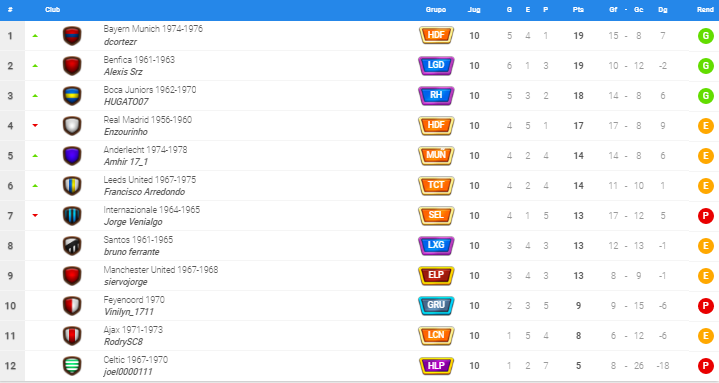Click the green G form indicator for Boca Juniors
The image size is (719, 383).
pos(706,96)
